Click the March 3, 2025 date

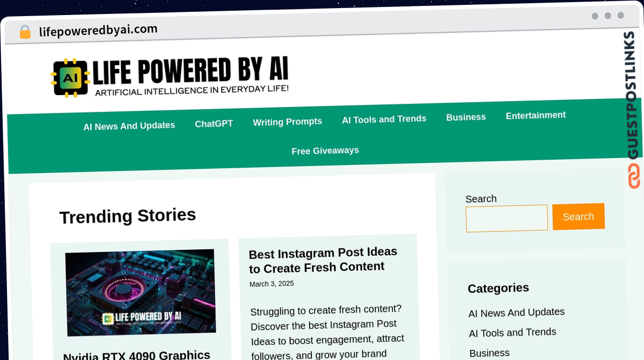[272, 284]
